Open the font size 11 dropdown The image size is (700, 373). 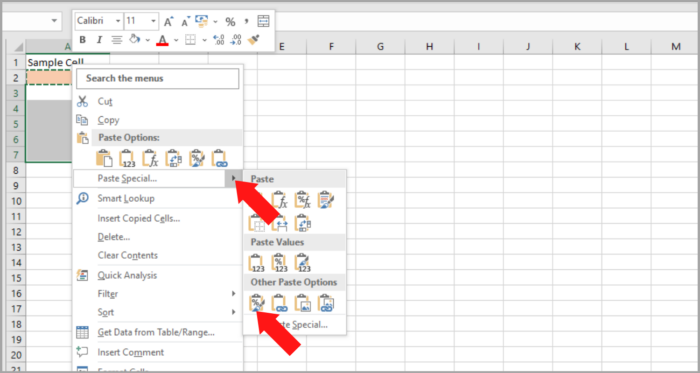tap(154, 21)
